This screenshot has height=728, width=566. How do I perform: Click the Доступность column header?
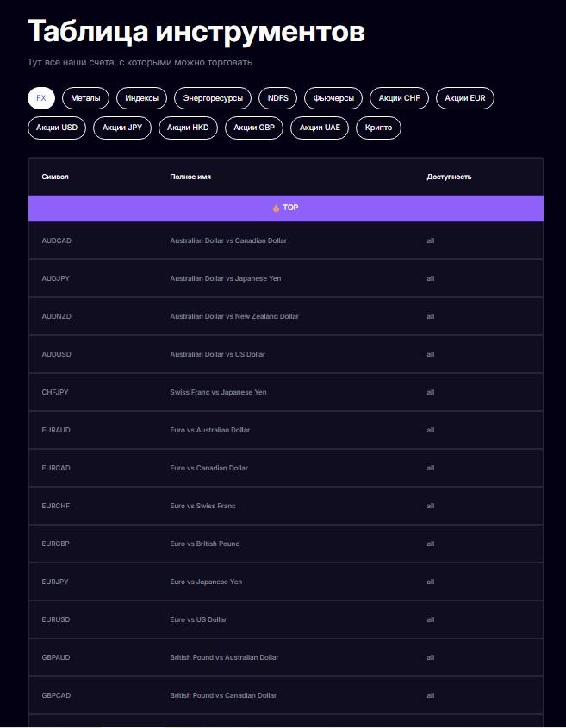coord(449,177)
